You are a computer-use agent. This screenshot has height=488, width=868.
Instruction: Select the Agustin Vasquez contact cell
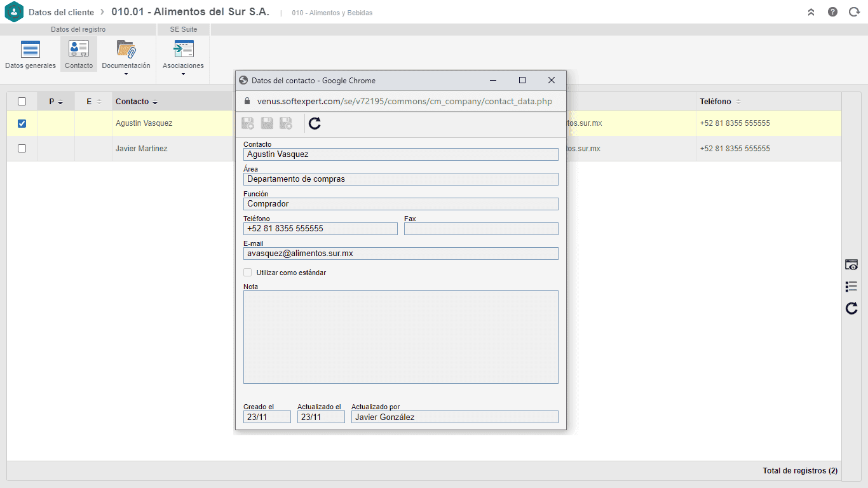click(144, 123)
